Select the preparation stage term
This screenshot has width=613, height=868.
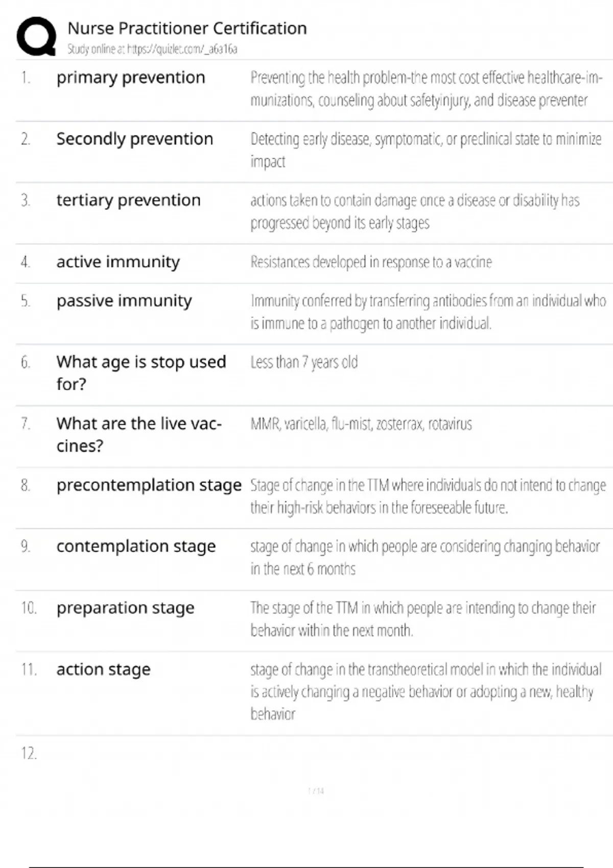pos(125,608)
